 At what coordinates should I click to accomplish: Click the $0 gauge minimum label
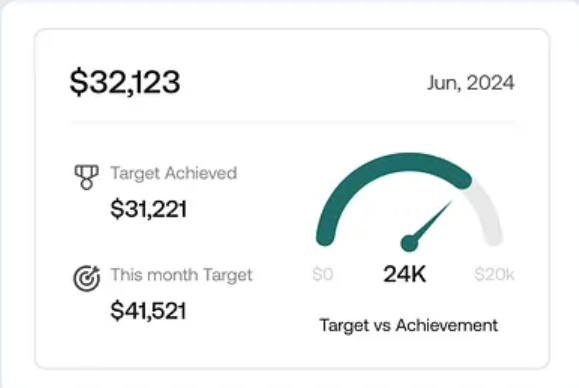click(x=323, y=274)
